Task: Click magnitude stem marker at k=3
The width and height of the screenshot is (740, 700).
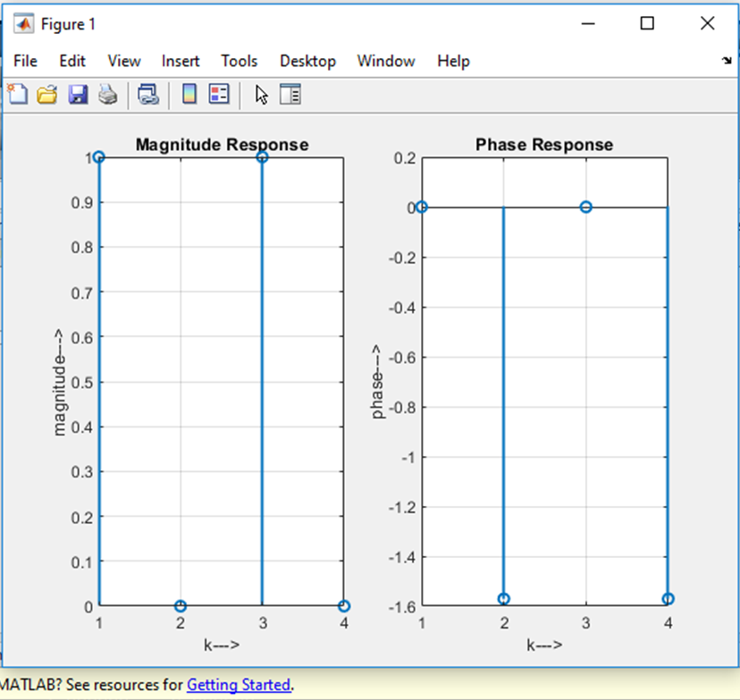Action: [x=263, y=157]
